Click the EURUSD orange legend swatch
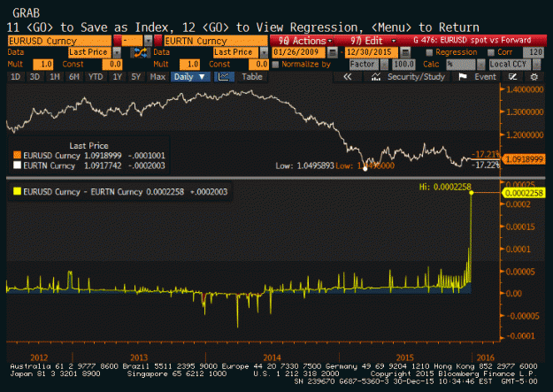Screen dimensions: 553x392 coord(17,155)
